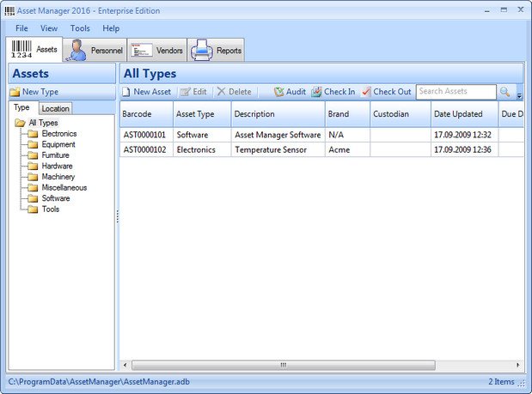Click the Check Out toolbar button
Viewport: 532px width, 394px height.
(386, 92)
